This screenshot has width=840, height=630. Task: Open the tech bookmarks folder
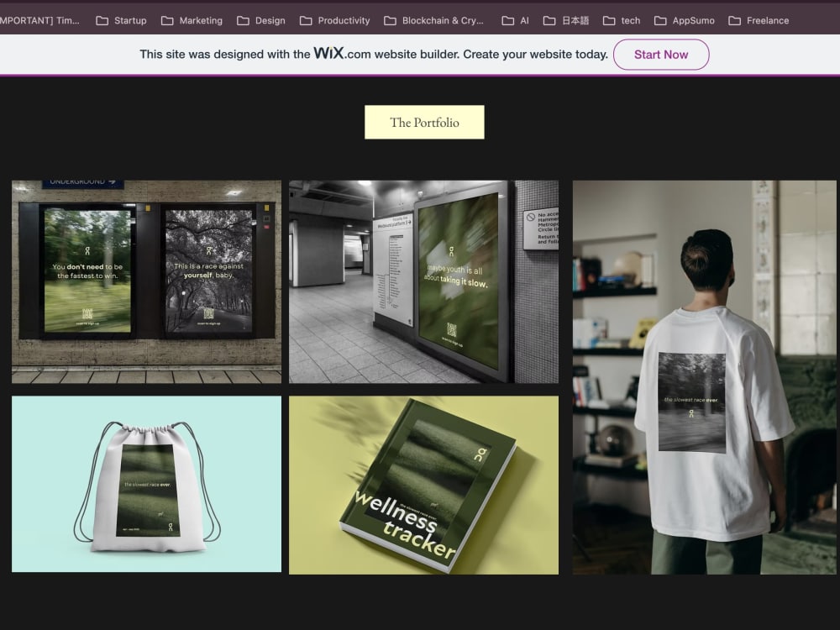tap(622, 20)
